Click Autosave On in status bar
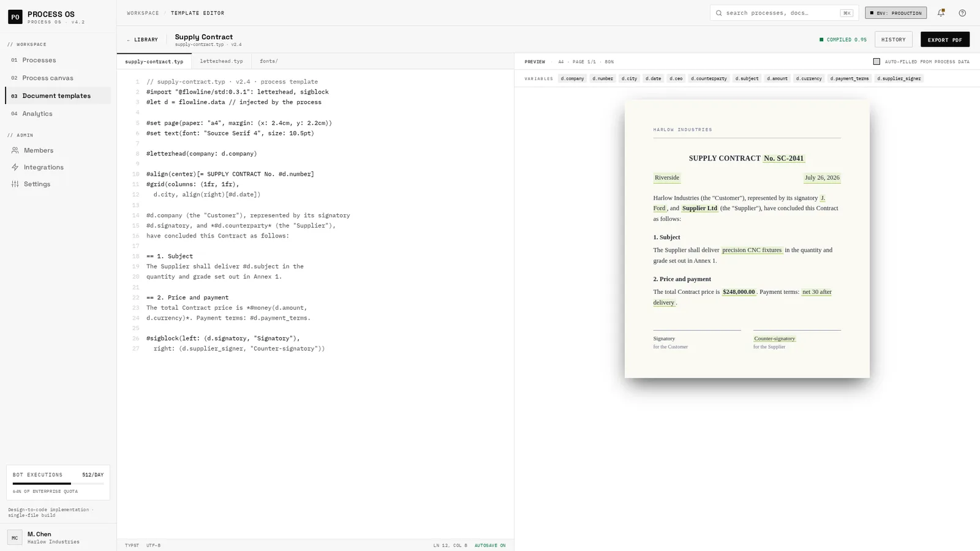980x551 pixels. 490,545
